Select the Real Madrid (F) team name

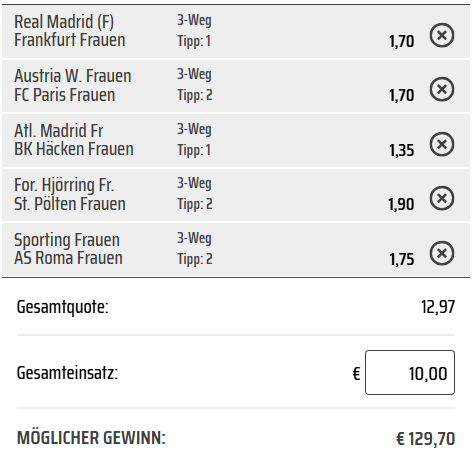[64, 22]
